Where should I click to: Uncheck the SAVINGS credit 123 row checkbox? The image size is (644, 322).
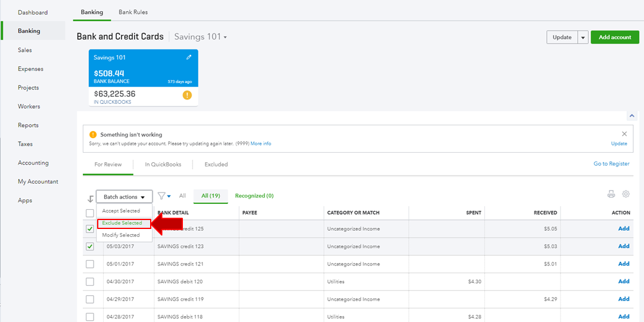[x=89, y=246]
